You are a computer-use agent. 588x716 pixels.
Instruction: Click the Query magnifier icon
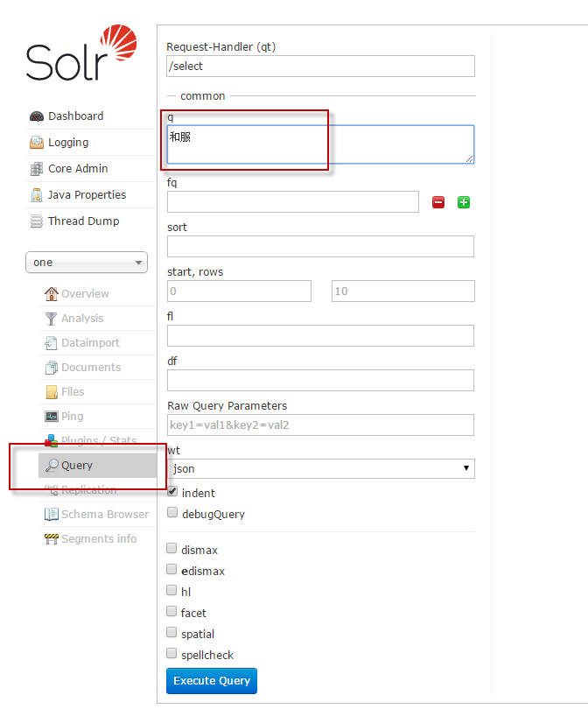point(52,466)
